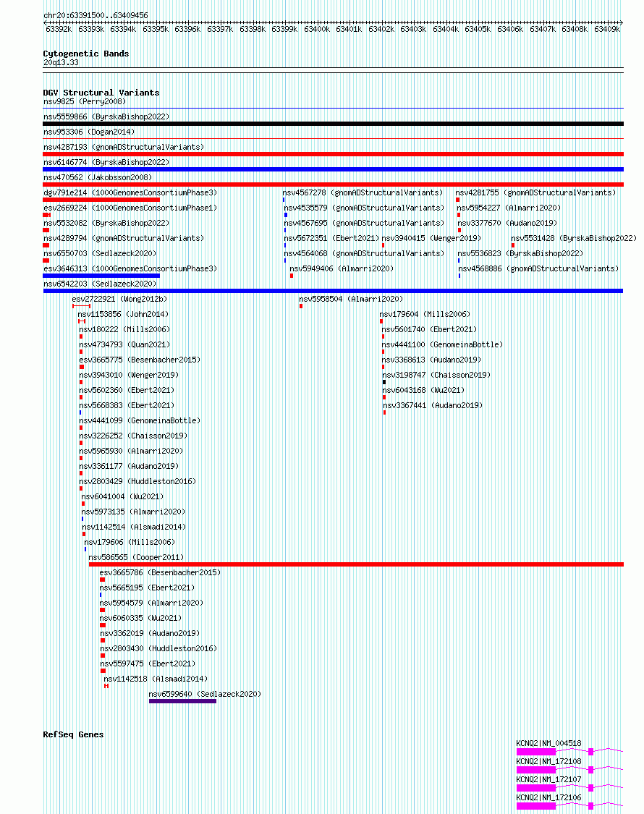Click nsv3198747 (Chaisson2019) label

point(436,375)
